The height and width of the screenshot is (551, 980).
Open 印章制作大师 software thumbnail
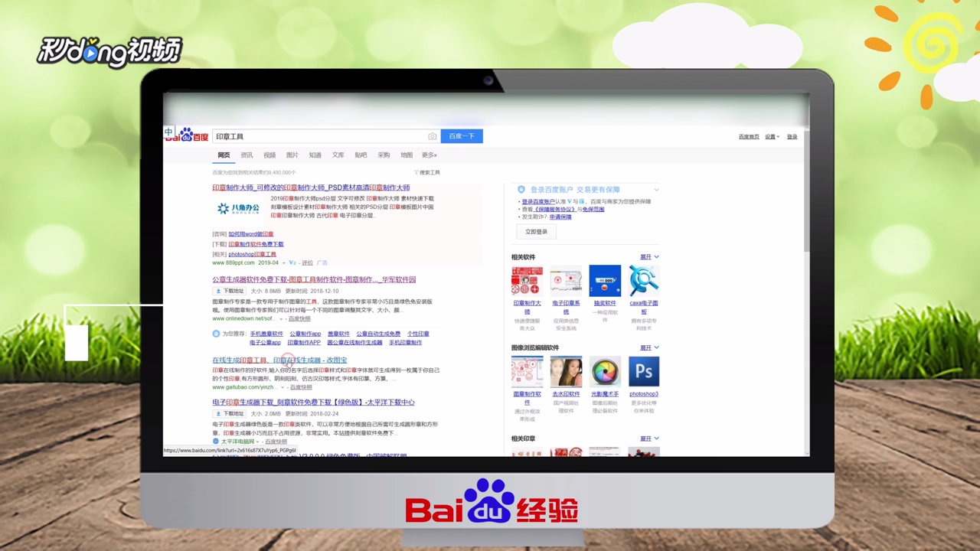coord(527,281)
